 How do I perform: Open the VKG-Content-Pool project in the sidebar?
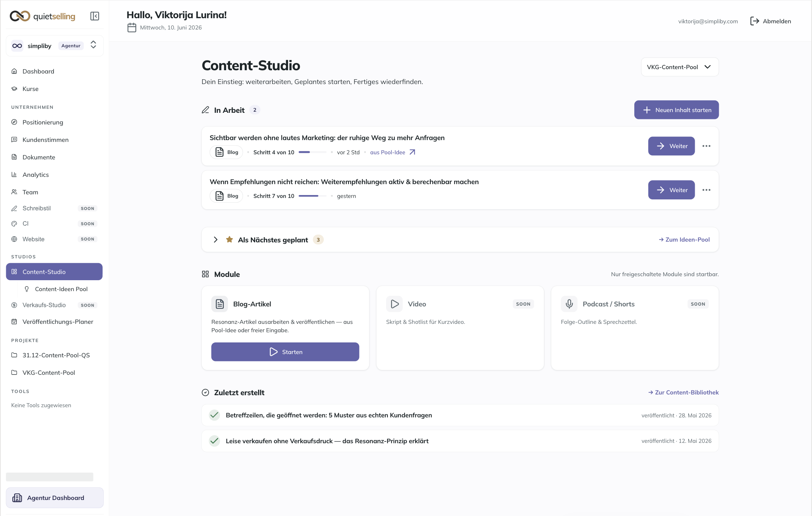(x=54, y=373)
